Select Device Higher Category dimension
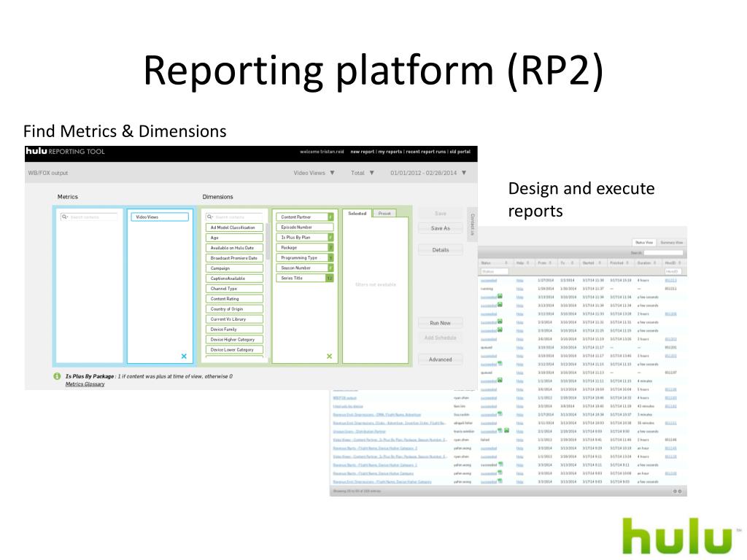The height and width of the screenshot is (560, 747). click(234, 340)
